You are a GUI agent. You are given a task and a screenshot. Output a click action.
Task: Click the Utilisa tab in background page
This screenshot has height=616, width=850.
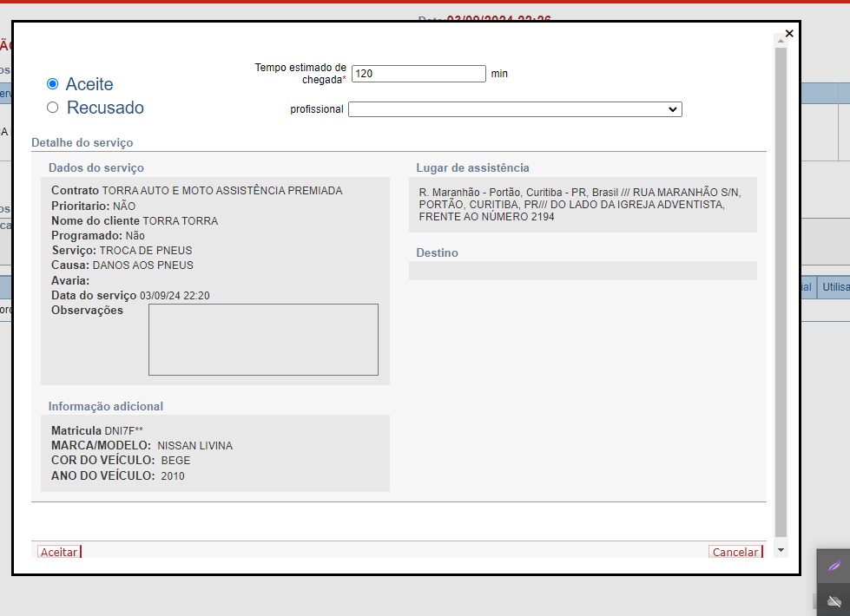click(835, 287)
